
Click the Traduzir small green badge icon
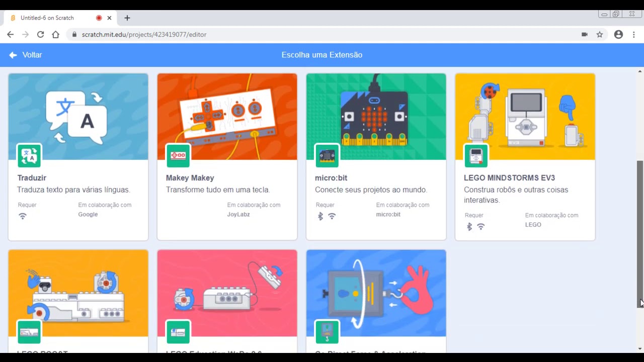click(29, 156)
